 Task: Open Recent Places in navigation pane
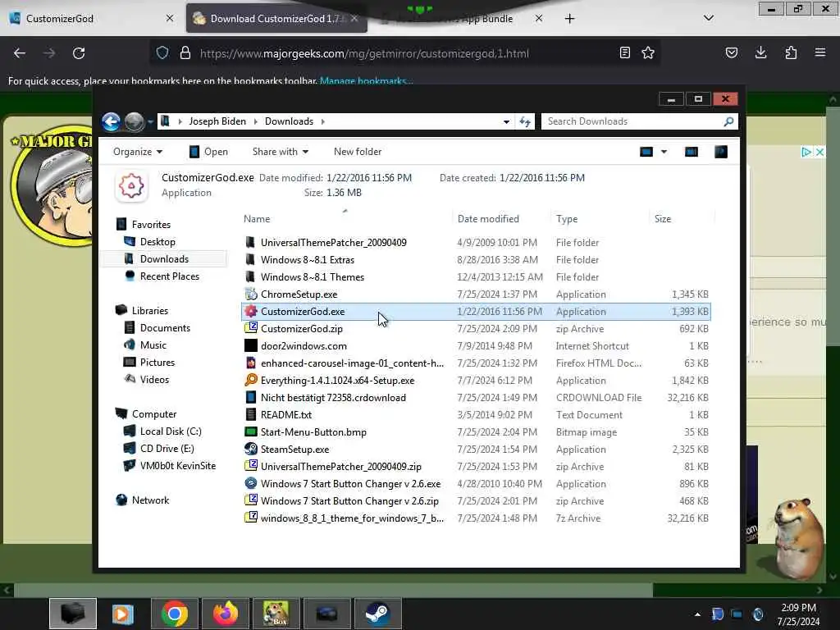pos(169,276)
